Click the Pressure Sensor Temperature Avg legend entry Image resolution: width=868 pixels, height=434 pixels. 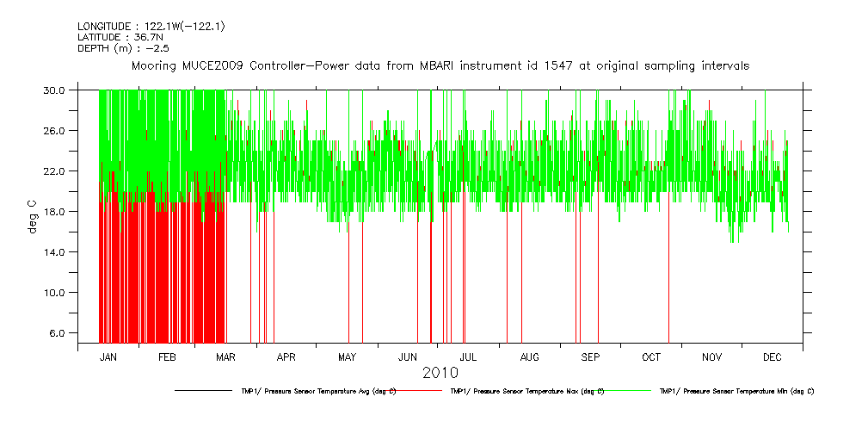click(318, 391)
